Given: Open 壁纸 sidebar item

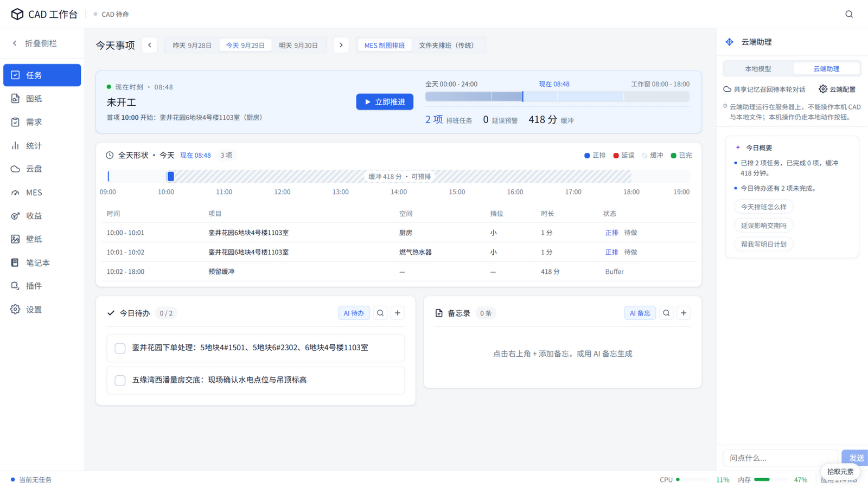Looking at the screenshot, I should click(42, 239).
